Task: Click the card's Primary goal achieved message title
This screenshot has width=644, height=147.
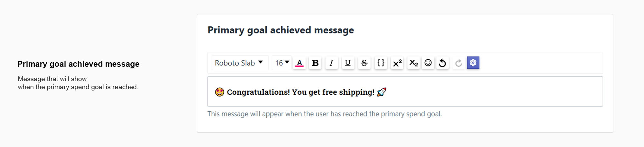Action: [280, 30]
